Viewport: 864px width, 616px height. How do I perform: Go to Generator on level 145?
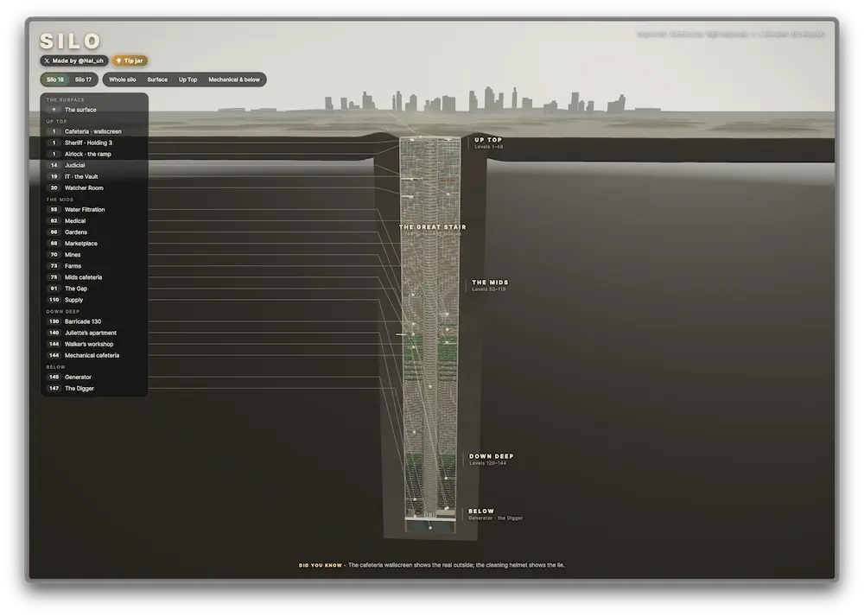pos(94,377)
